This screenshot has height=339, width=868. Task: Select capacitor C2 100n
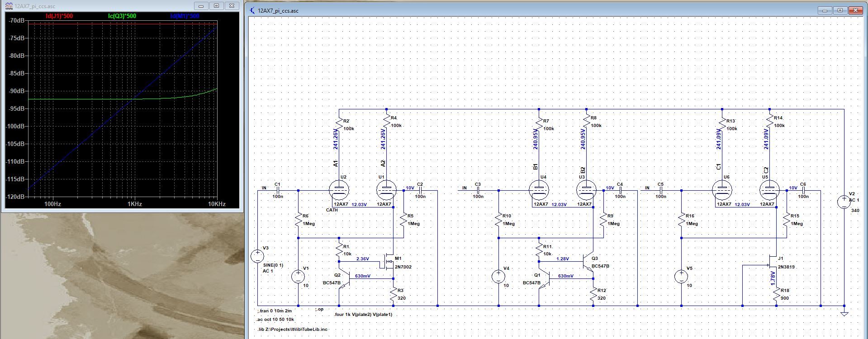420,190
